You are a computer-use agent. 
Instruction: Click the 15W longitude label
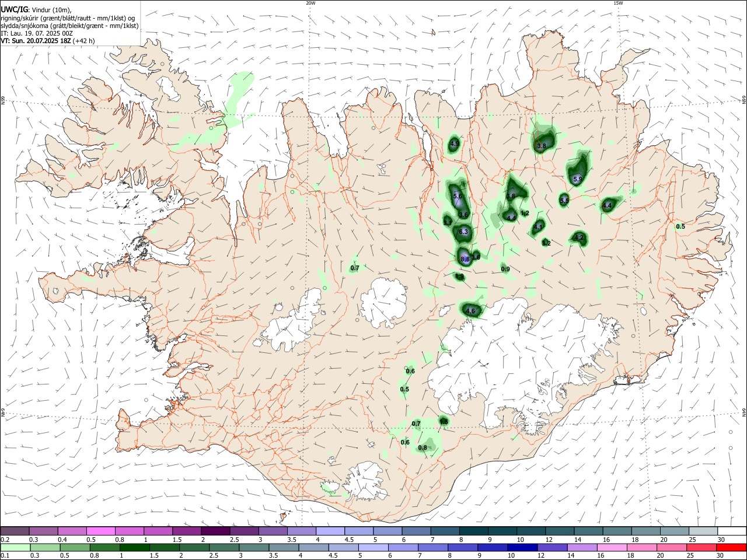pyautogui.click(x=617, y=3)
